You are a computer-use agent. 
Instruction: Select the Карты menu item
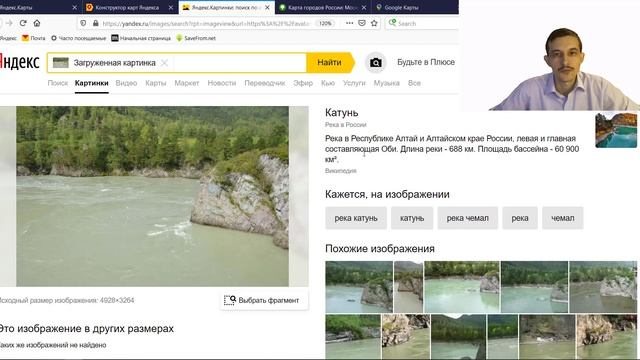click(x=156, y=83)
